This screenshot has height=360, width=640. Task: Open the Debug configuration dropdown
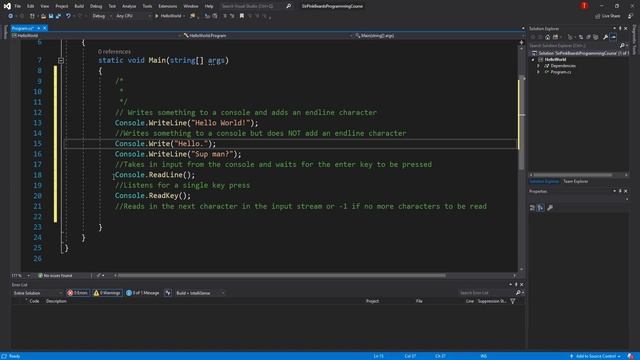pyautogui.click(x=101, y=16)
